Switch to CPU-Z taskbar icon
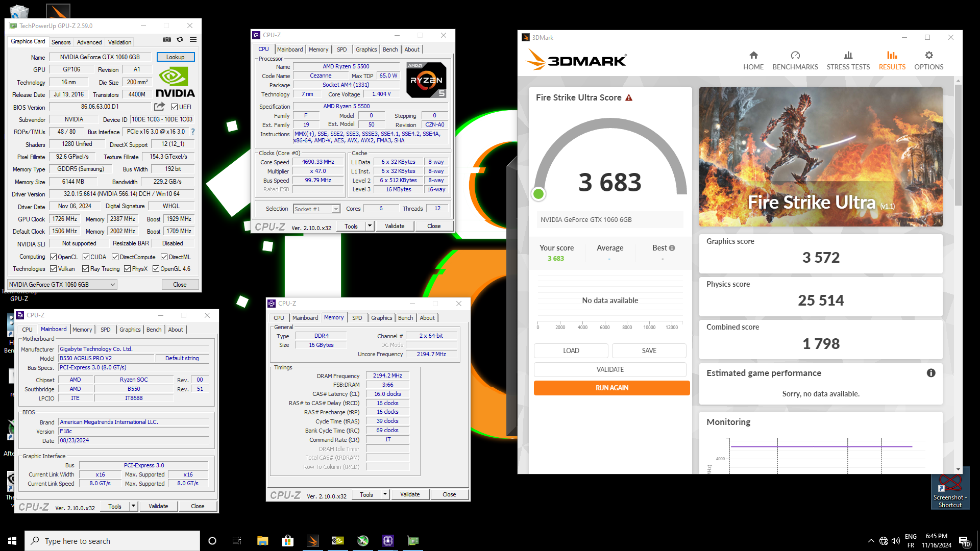This screenshot has width=980, height=551. [x=388, y=541]
